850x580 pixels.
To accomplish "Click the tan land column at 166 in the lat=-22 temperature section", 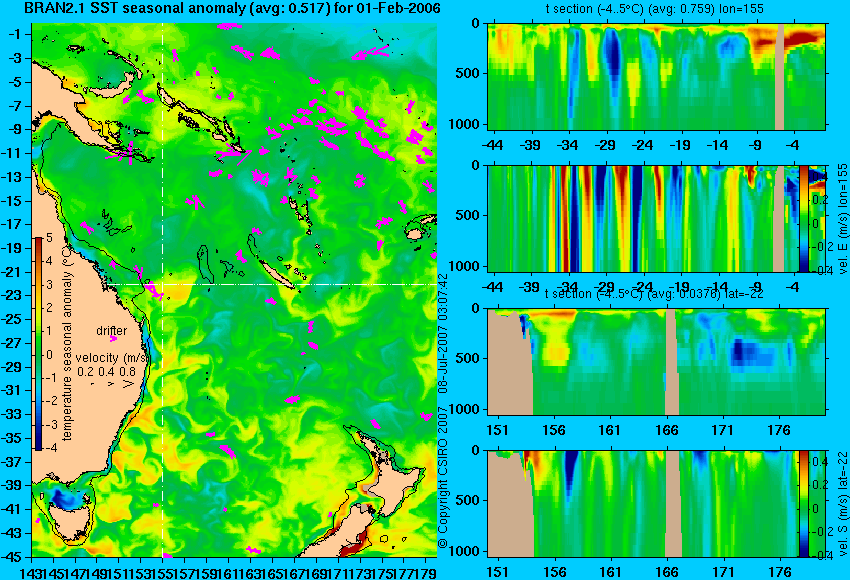I will point(672,362).
